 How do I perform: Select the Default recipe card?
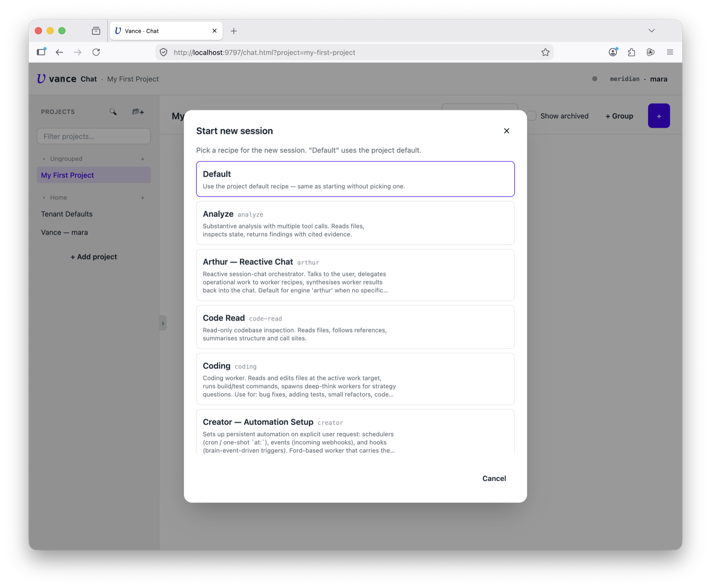(x=355, y=179)
